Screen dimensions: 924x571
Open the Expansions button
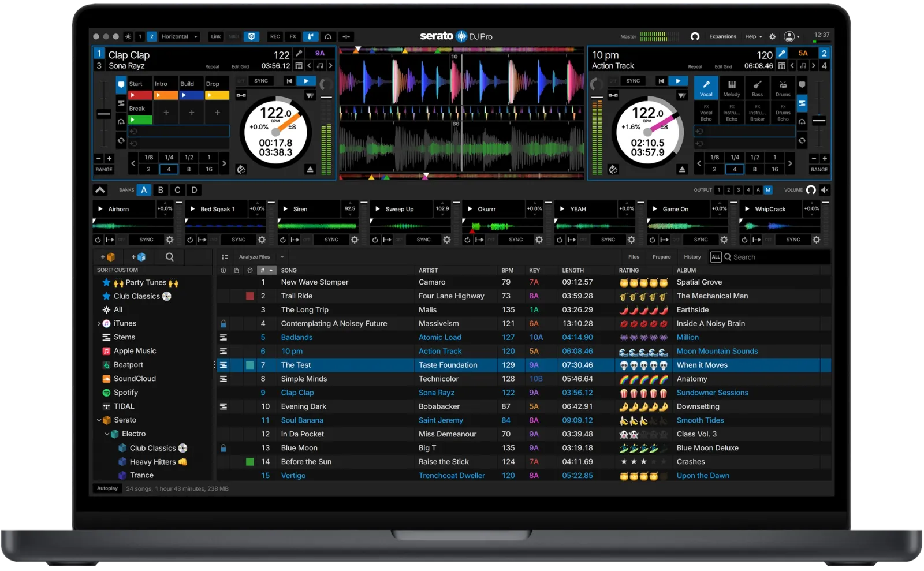pos(722,36)
